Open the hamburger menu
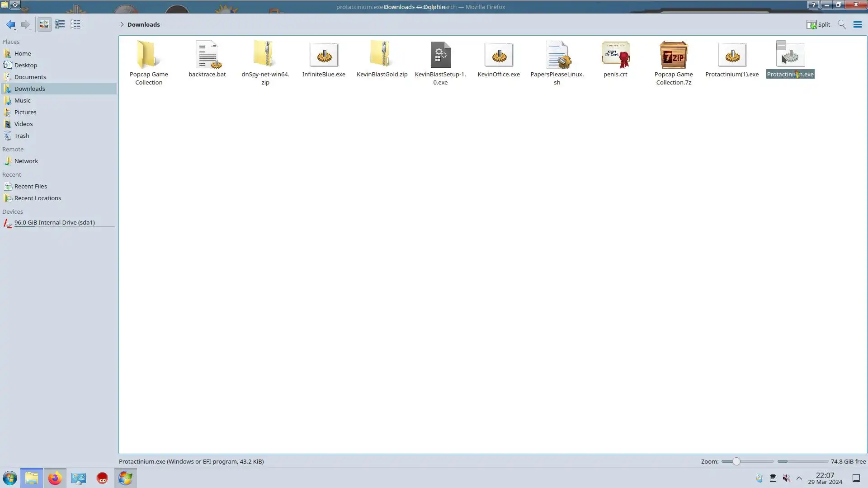This screenshot has width=868, height=488. tap(857, 24)
